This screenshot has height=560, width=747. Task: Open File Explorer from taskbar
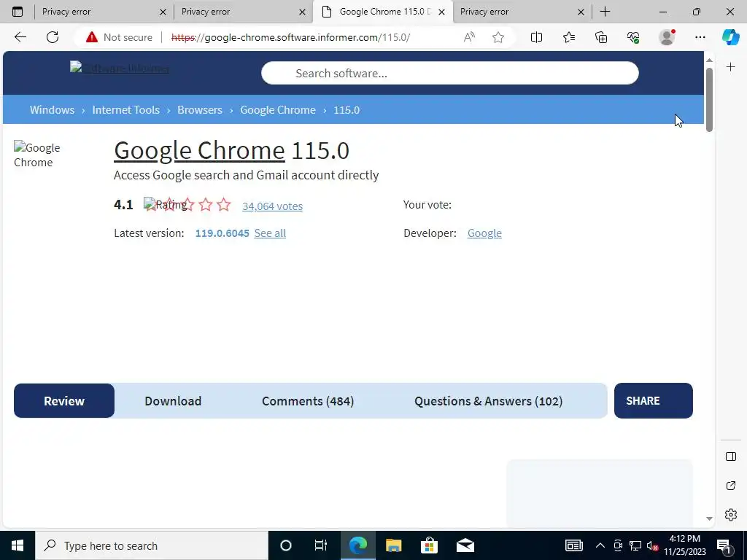tap(393, 545)
